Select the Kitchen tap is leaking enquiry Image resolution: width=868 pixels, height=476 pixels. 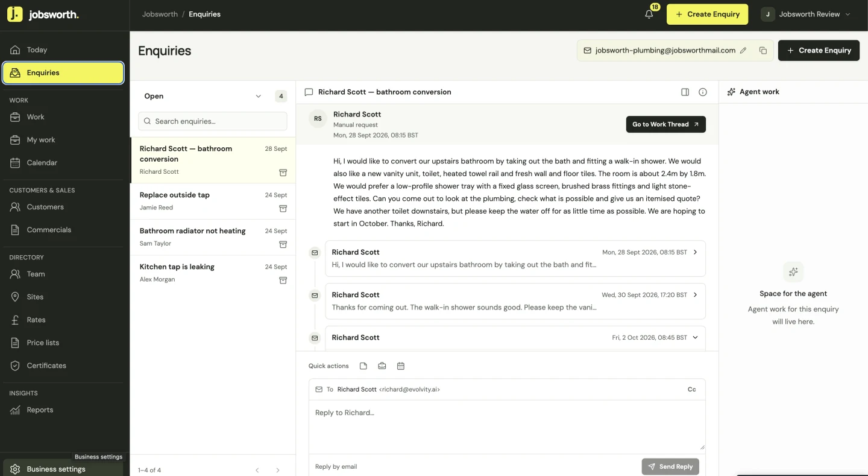coord(213,273)
